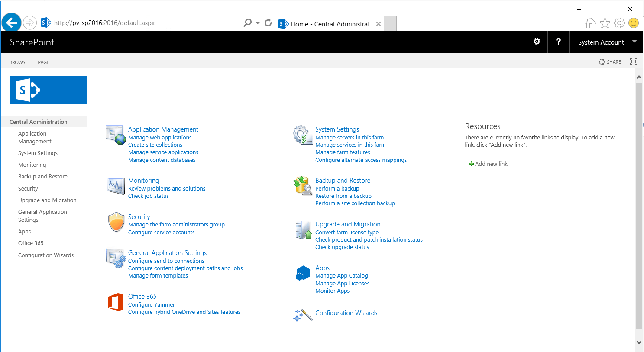Open Backup and Restore in left navigation
644x352 pixels.
[43, 176]
